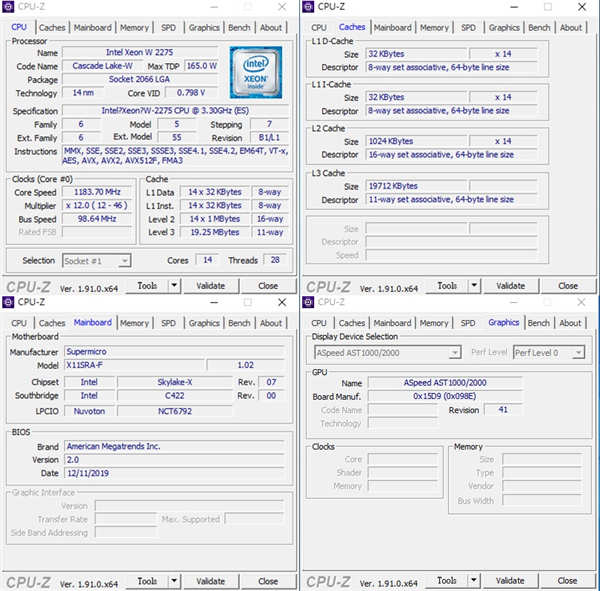Switch to SPD tab in CPU window
This screenshot has width=600, height=591.
point(168,28)
